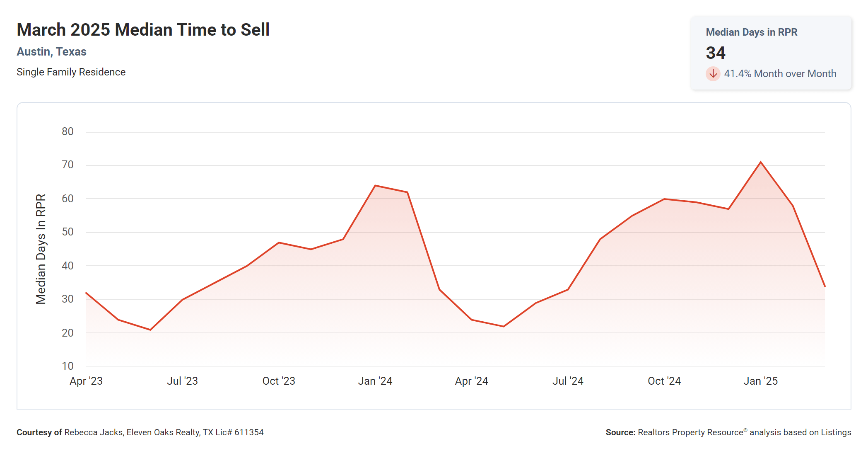The width and height of the screenshot is (868, 456).
Task: Click the red down-arrow trend icon
Action: (713, 74)
